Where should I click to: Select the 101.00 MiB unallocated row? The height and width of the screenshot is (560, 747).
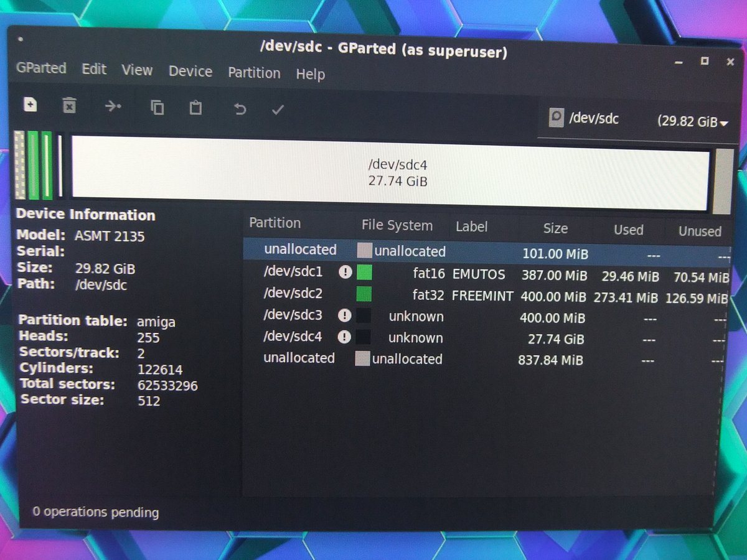486,251
